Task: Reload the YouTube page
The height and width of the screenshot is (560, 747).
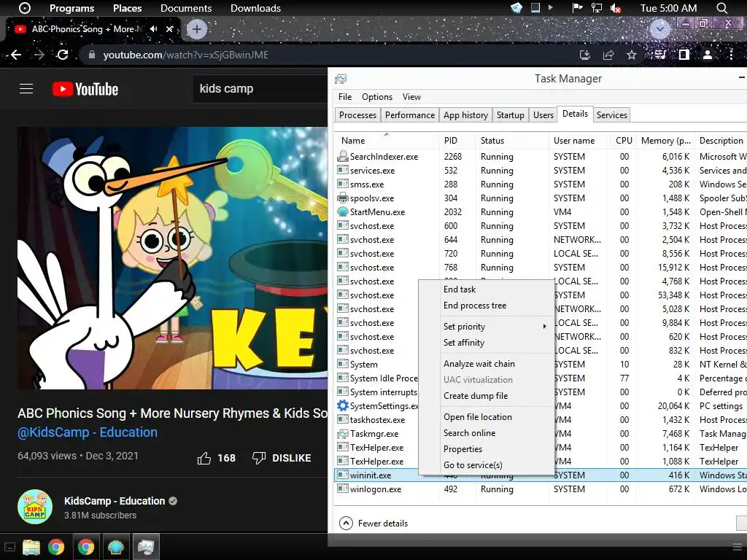Action: 63,55
